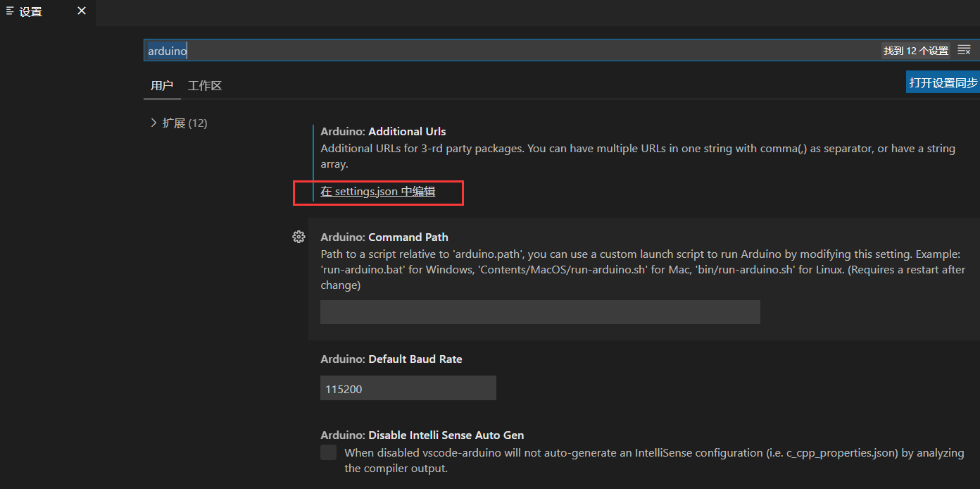Screen dimensions: 980x489
Task: Expand the 扩展 (12) section
Action: tap(153, 122)
